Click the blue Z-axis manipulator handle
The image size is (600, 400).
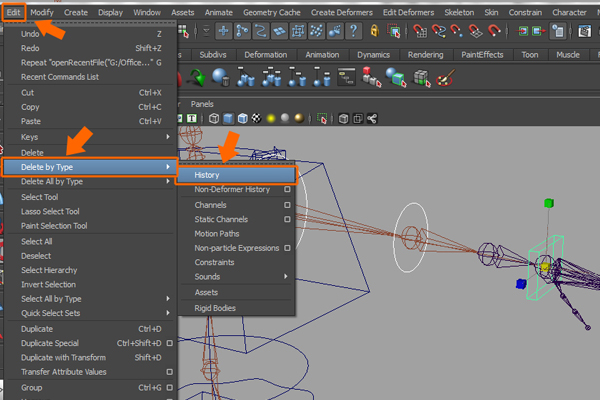point(521,284)
